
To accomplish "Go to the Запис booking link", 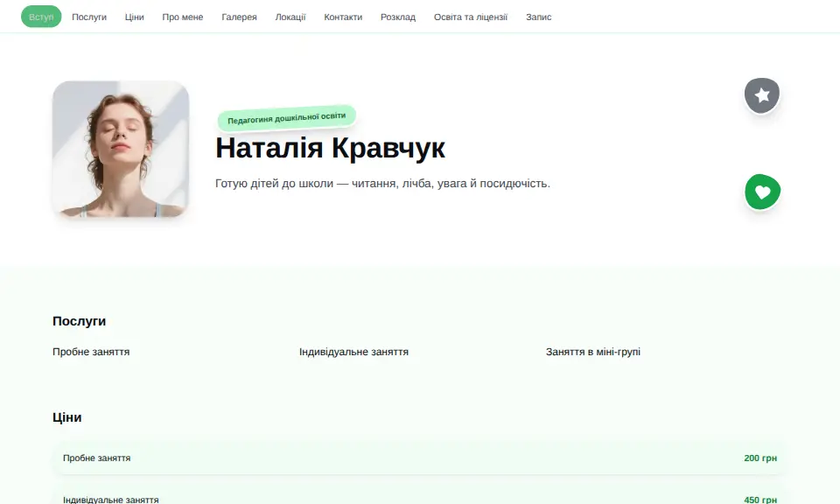I will (538, 17).
